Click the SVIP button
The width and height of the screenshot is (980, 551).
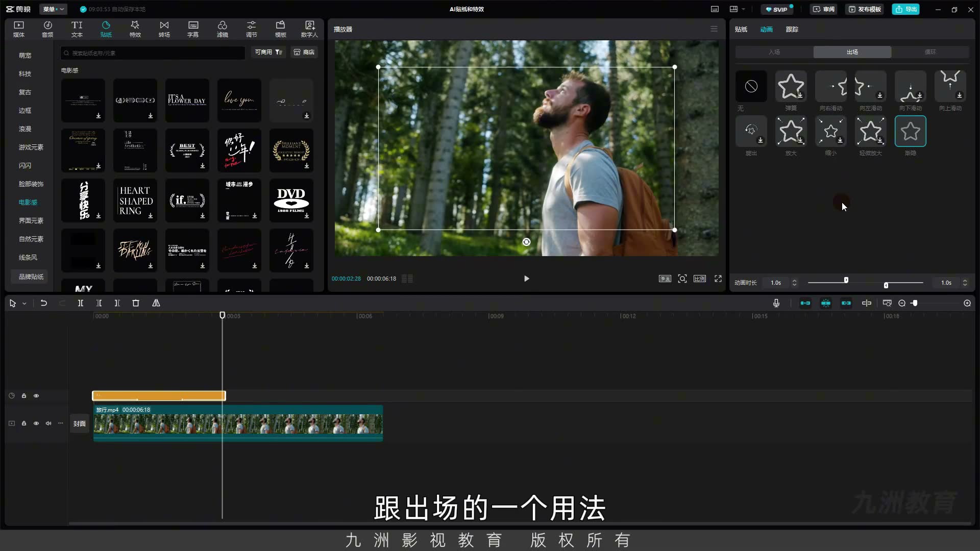[776, 9]
